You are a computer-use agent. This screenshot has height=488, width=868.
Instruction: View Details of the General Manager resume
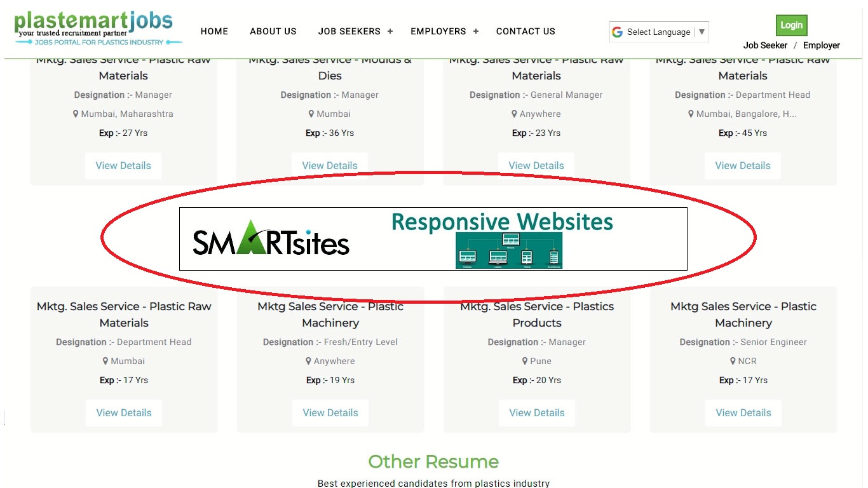pyautogui.click(x=536, y=166)
